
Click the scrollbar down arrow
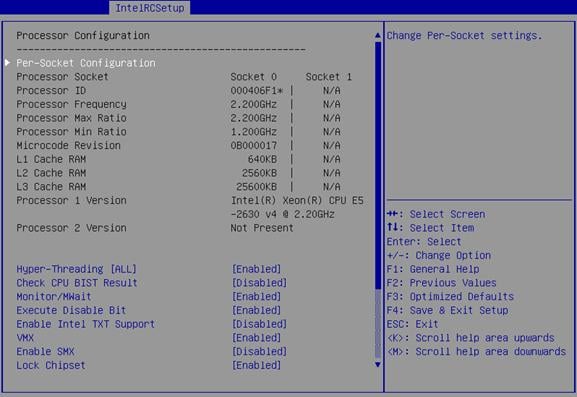[378, 365]
